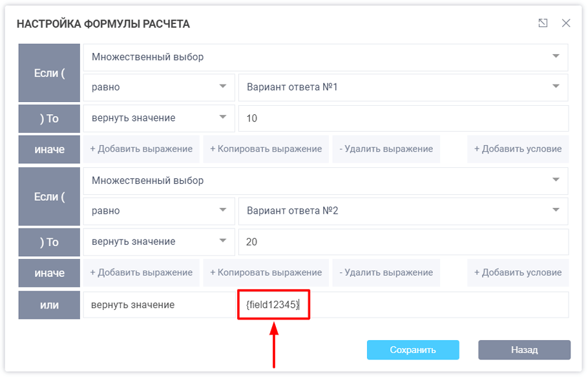Click the input field containing 10
Viewport: 588px width, 377px height.
click(403, 118)
